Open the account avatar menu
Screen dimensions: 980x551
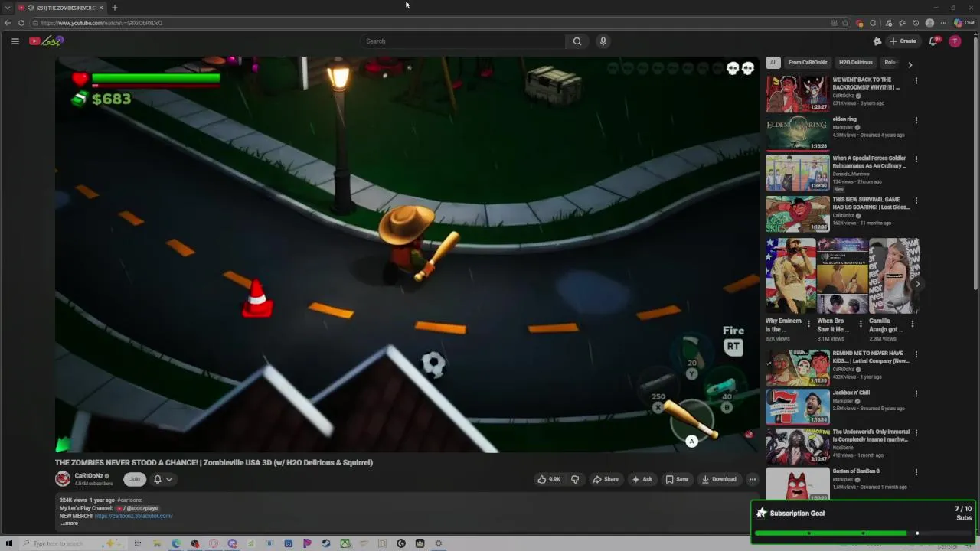tap(955, 41)
